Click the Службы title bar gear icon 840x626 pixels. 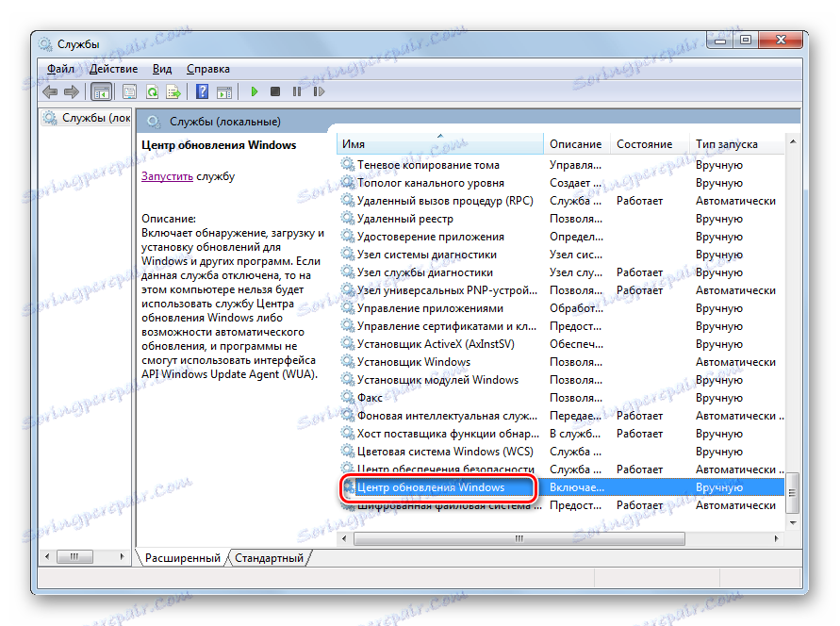(45, 44)
